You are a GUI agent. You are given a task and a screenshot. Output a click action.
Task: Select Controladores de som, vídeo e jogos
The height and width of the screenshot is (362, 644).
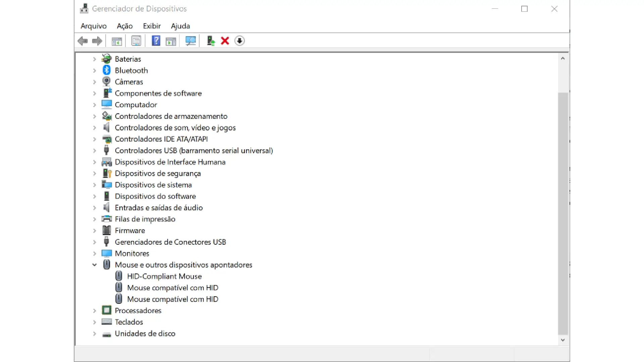pos(175,128)
